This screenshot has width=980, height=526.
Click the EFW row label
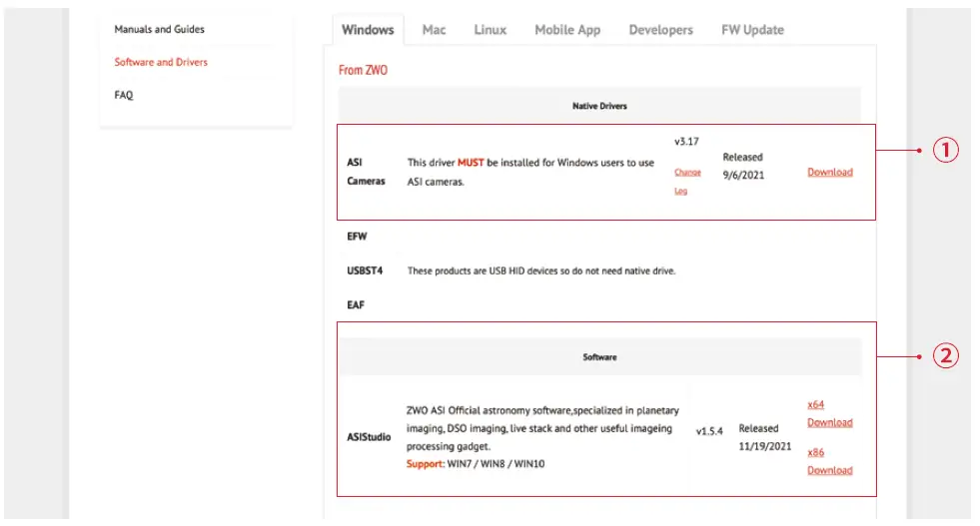(x=357, y=237)
